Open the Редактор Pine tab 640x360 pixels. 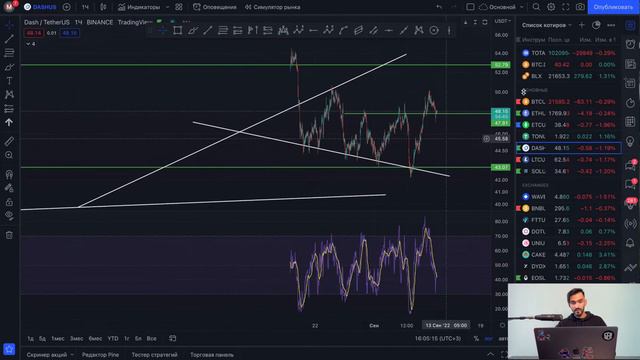(x=100, y=355)
